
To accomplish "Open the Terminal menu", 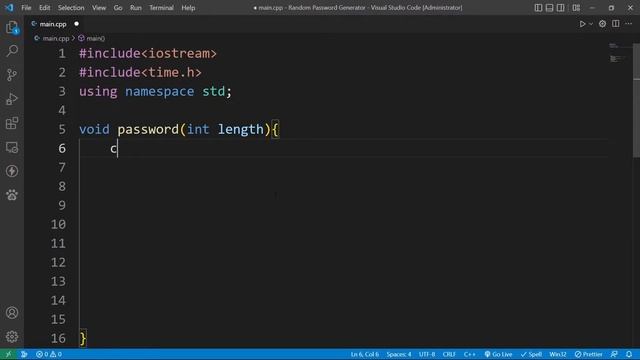I will click(x=161, y=8).
